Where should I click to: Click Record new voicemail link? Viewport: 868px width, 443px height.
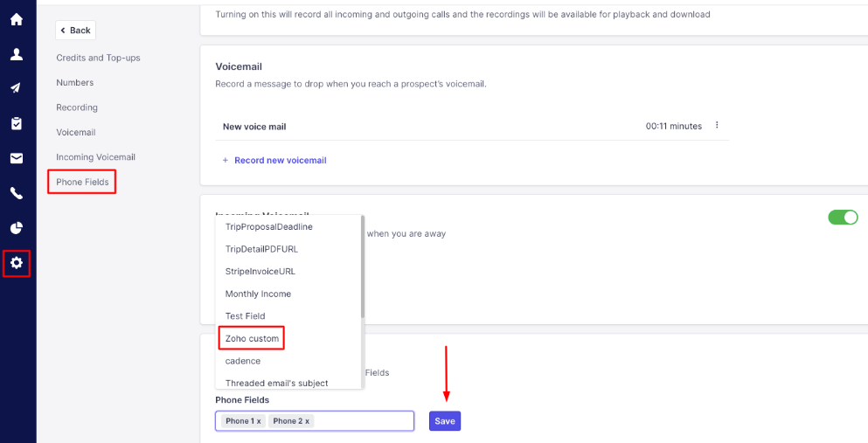(x=280, y=161)
